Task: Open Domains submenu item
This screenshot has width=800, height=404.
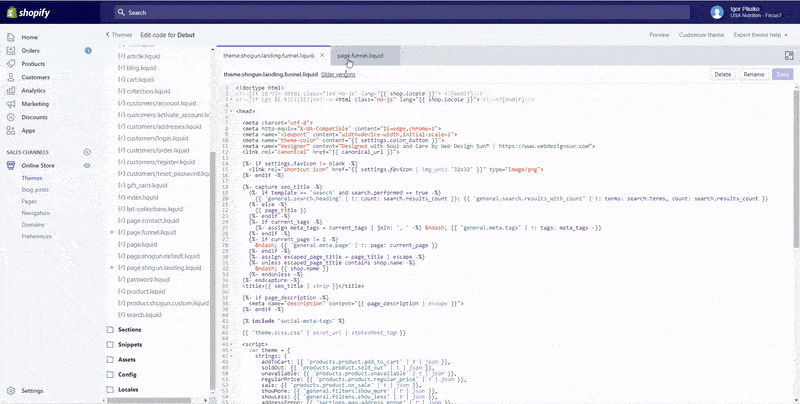Action: pos(33,225)
